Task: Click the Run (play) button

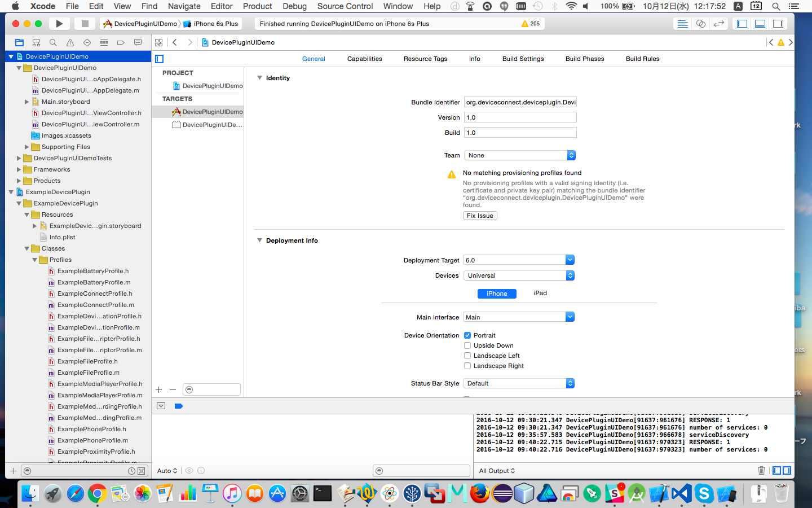Action: (59, 24)
